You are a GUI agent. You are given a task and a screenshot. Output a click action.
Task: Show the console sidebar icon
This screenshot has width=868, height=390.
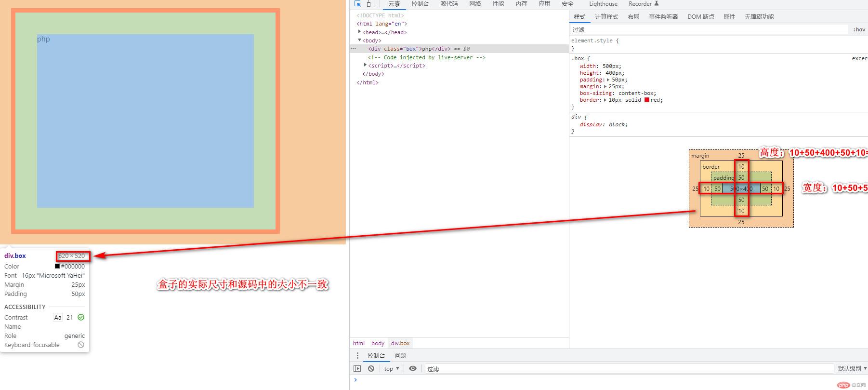point(357,368)
